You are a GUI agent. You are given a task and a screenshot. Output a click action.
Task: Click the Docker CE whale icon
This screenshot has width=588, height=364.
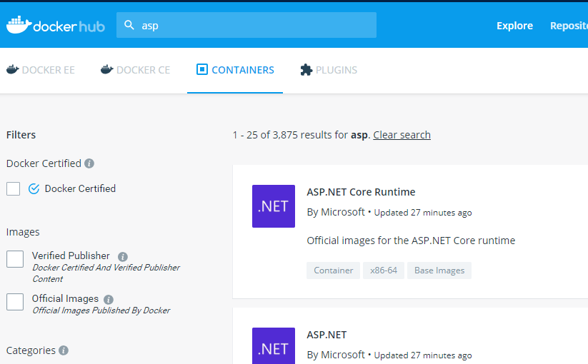pos(107,70)
